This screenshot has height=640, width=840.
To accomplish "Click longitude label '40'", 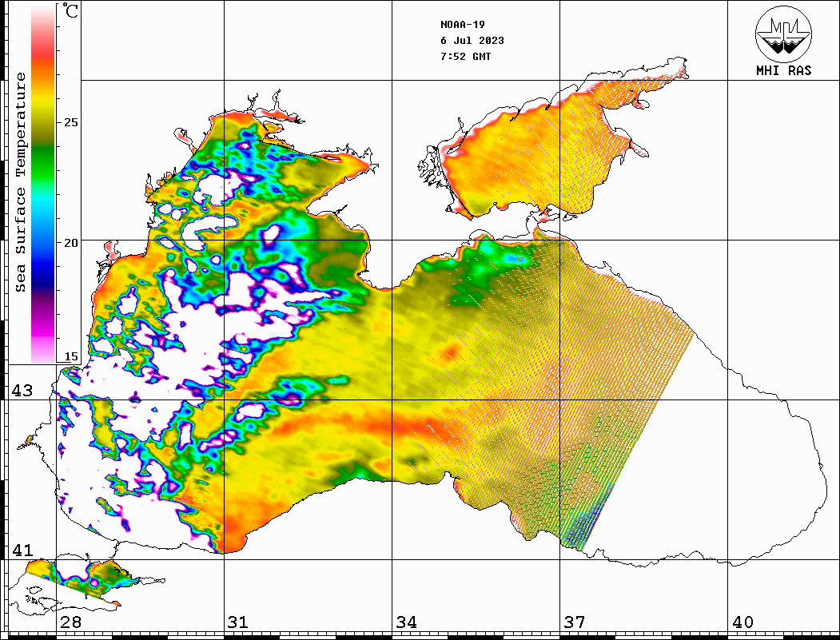I will [742, 622].
